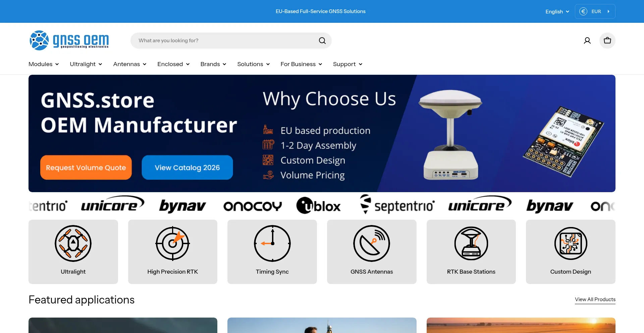The image size is (644, 333).
Task: Open the user account icon
Action: pyautogui.click(x=587, y=41)
